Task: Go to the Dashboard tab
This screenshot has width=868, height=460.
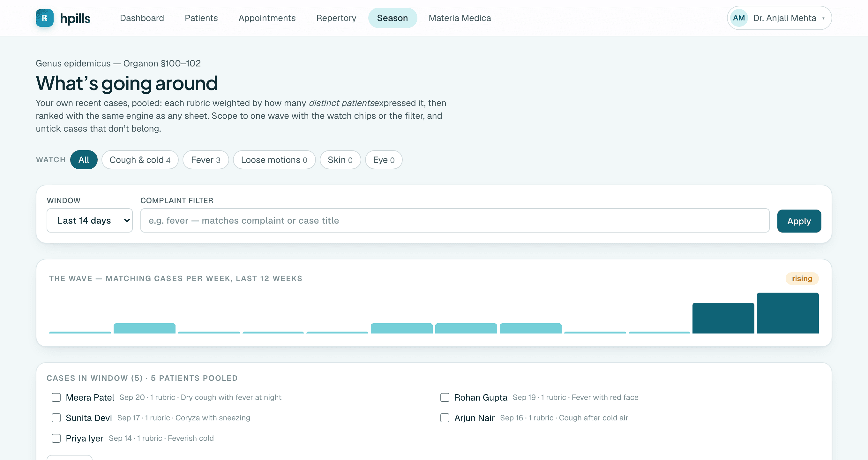Action: (142, 18)
